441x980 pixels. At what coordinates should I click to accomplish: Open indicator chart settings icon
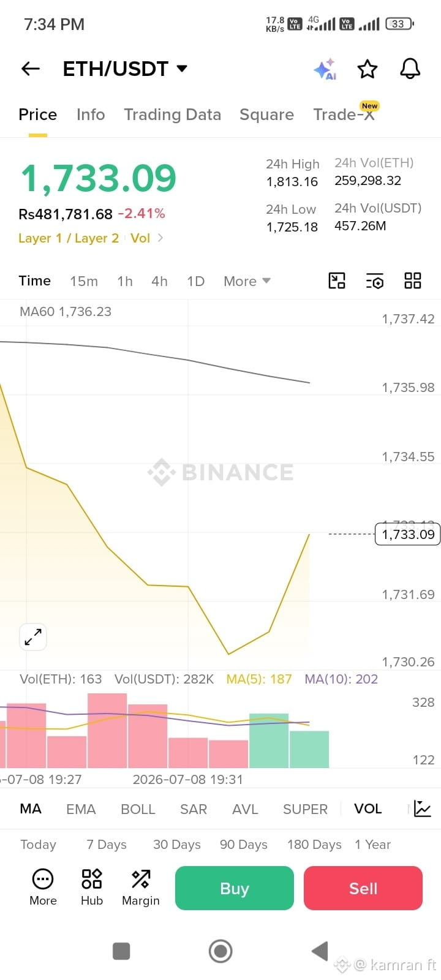[423, 809]
